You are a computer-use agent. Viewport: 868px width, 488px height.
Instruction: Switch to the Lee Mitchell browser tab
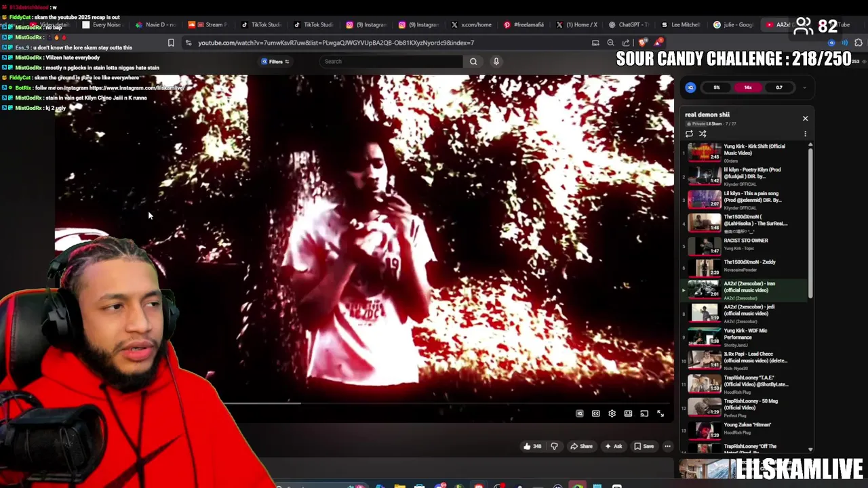coord(682,25)
